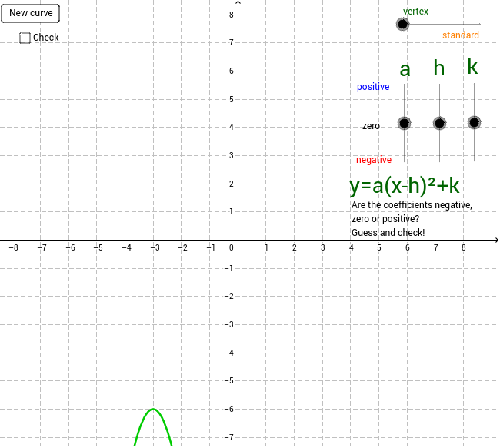The width and height of the screenshot is (500, 448).
Task: Click the 'Guess and check!' text
Action: coord(388,233)
